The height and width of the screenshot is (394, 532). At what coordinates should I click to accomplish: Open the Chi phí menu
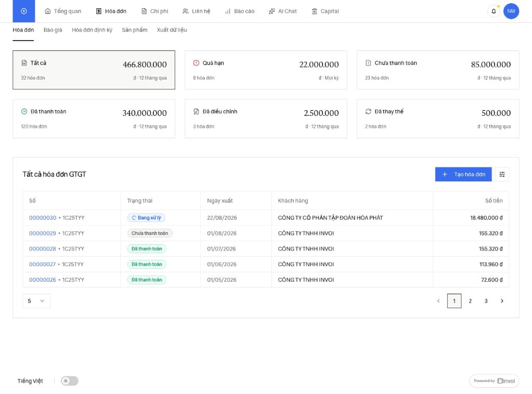click(155, 11)
